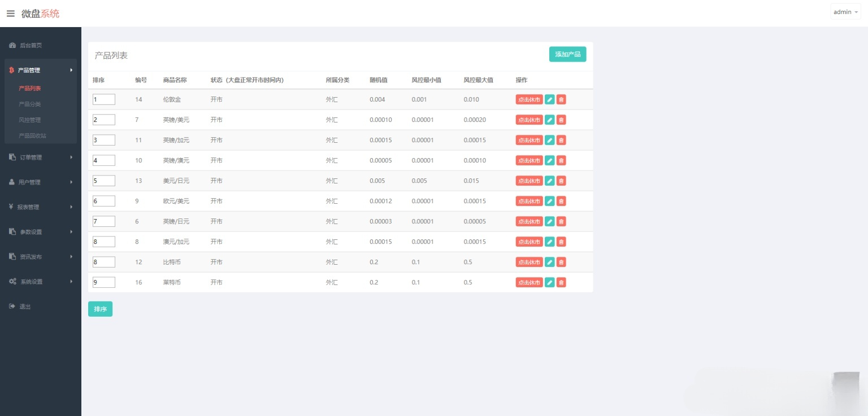868x416 pixels.
Task: Expand the 订单管理 sidebar menu
Action: 41,157
